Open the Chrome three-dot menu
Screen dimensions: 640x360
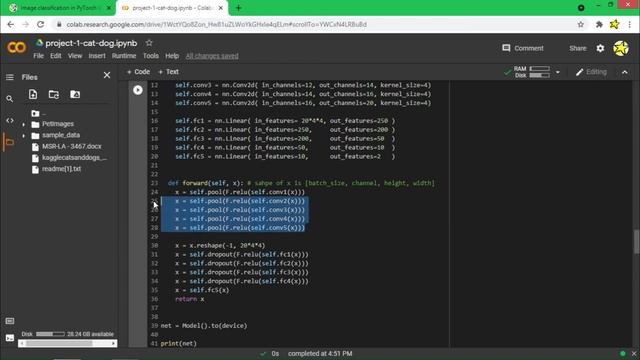tap(630, 24)
